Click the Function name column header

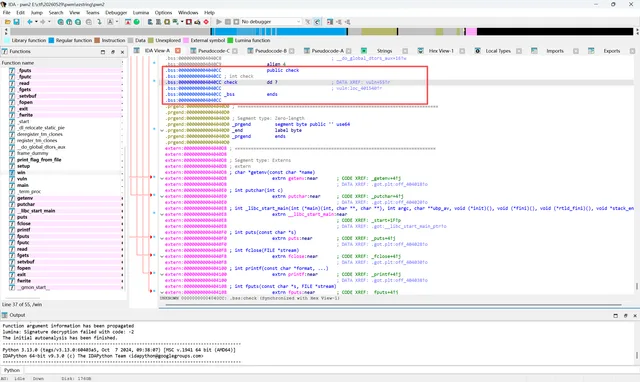(61, 63)
